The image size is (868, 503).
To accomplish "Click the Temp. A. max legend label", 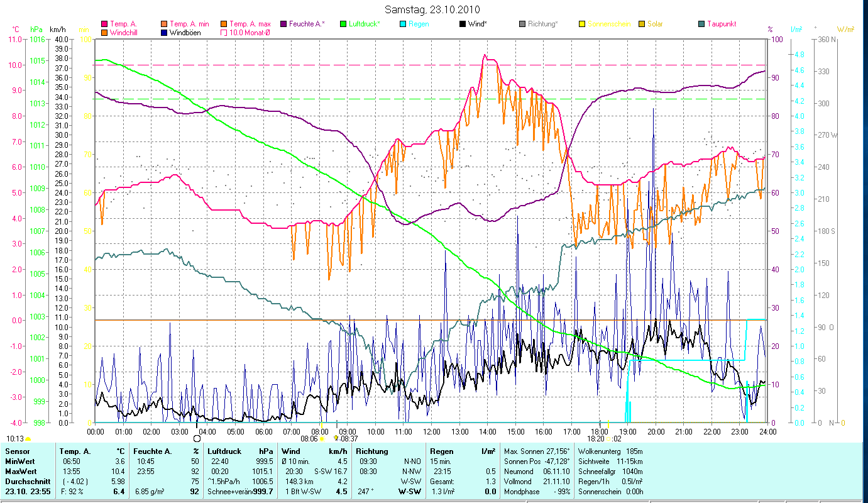I will pos(251,25).
